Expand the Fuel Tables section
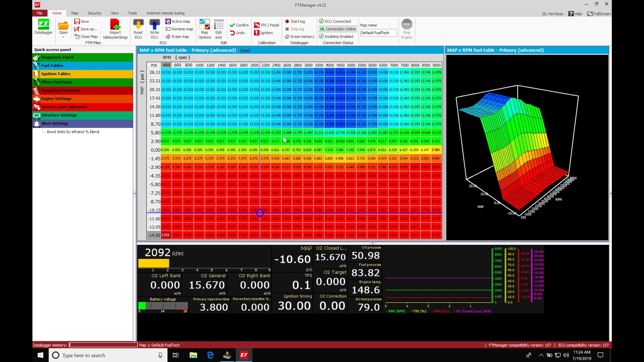Viewport: 644px width, 362px height. click(x=52, y=65)
